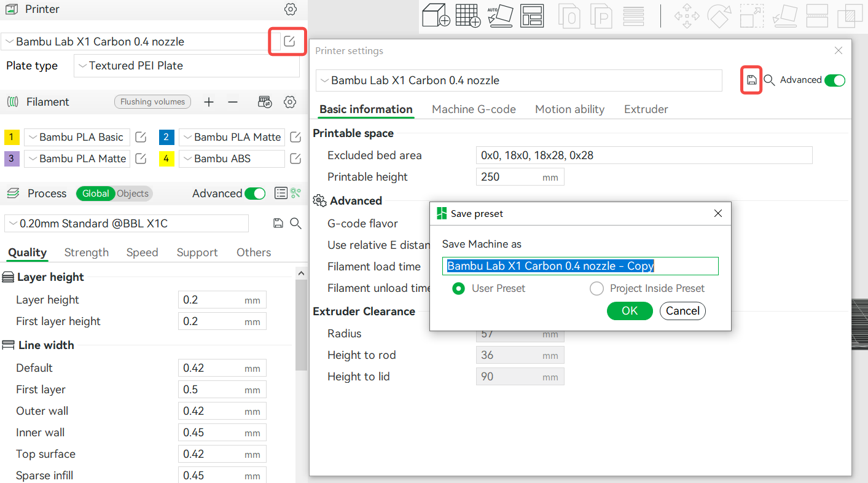Select the Project Inside Preset radio button
This screenshot has height=483, width=868.
pyautogui.click(x=596, y=288)
